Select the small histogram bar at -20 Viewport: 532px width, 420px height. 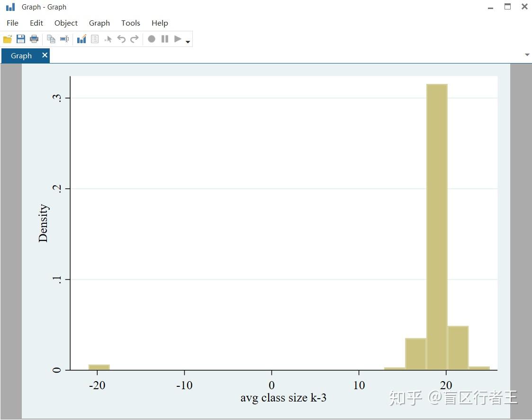coord(99,367)
